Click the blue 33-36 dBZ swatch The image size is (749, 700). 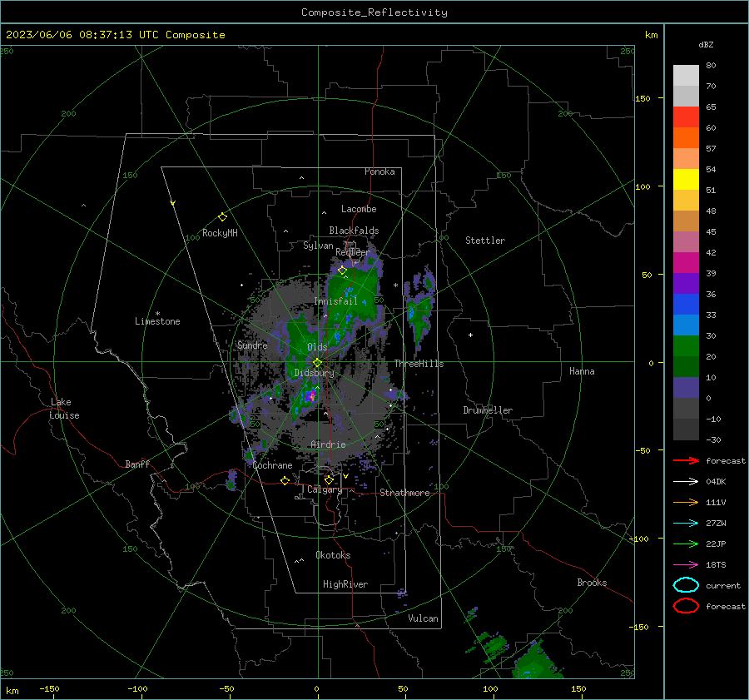pos(686,304)
